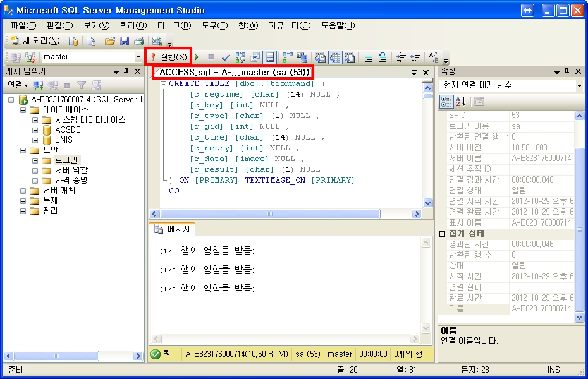Click Object Explorer connect server icon
Screen dimensions: 588x379
[38, 85]
